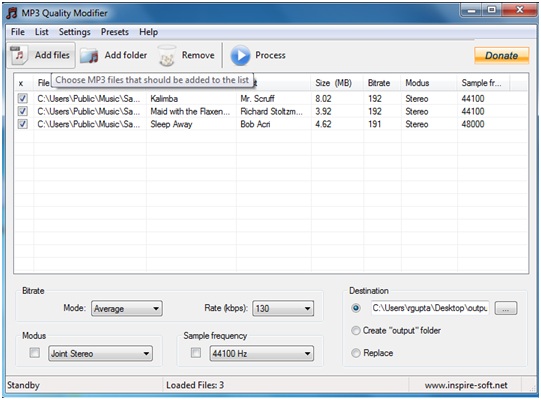Click the x column header
Viewport: 541px width, 400px height.
[21, 83]
